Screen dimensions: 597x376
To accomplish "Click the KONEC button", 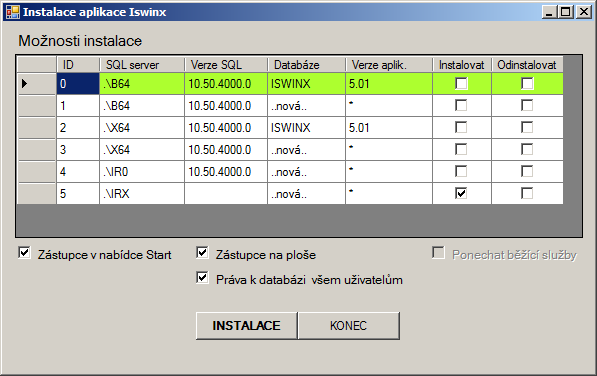I will coord(349,325).
